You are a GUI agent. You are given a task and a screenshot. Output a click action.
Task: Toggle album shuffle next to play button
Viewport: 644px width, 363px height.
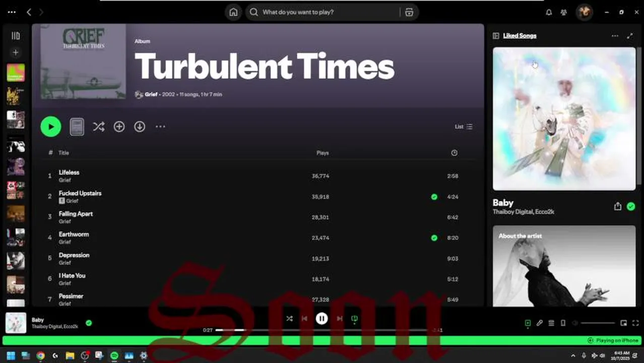point(99,127)
